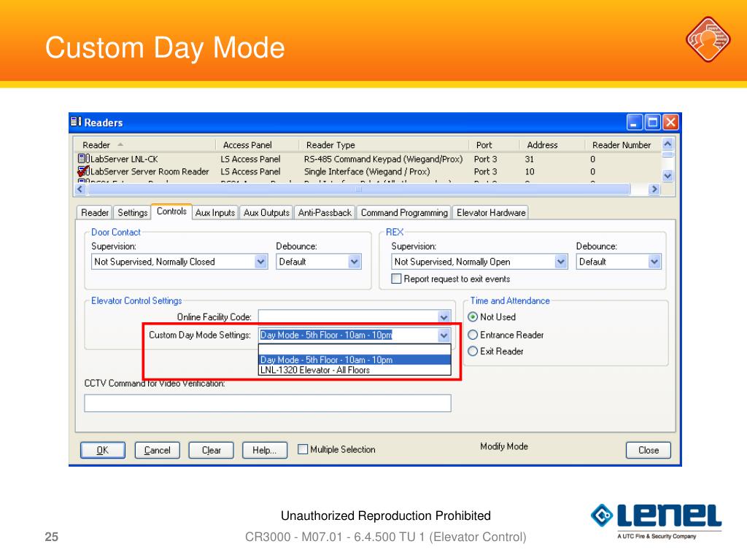This screenshot has width=747, height=560.
Task: Click the Reader Number column header
Action: pos(622,145)
